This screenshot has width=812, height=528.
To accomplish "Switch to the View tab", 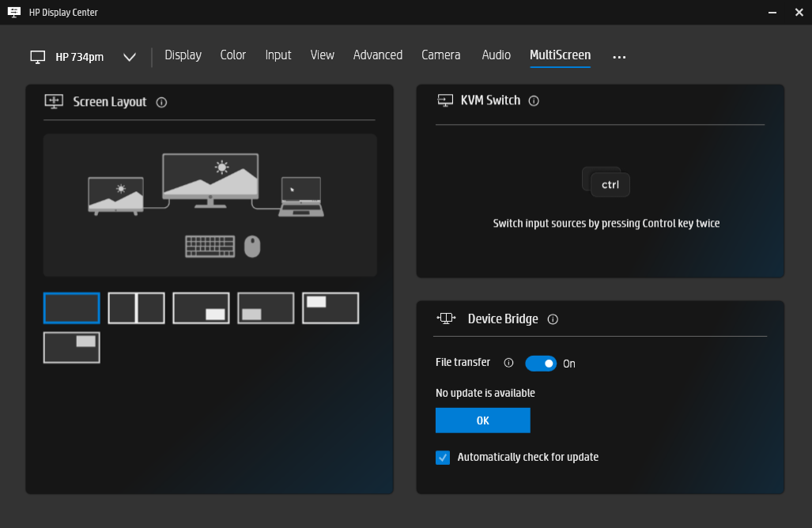I will 322,55.
